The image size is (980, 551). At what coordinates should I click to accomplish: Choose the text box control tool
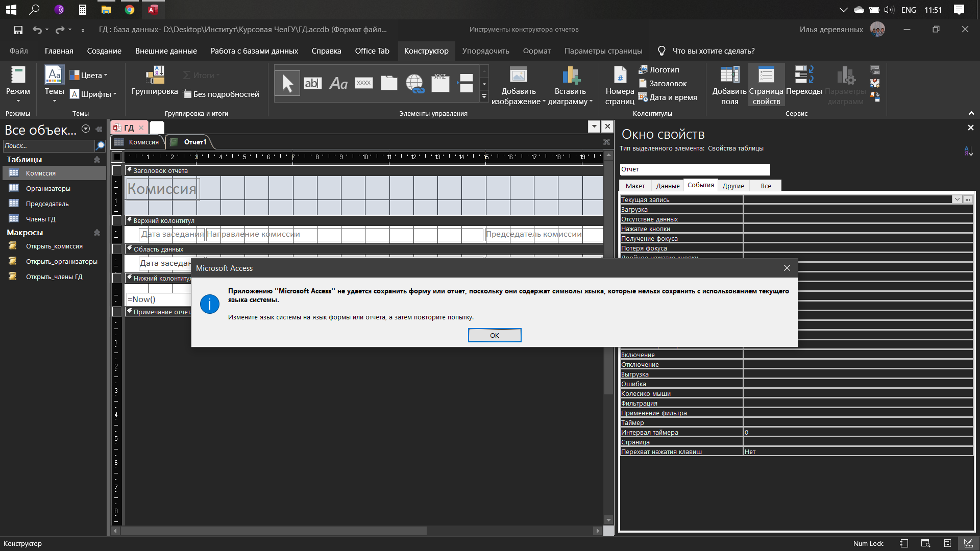point(312,83)
